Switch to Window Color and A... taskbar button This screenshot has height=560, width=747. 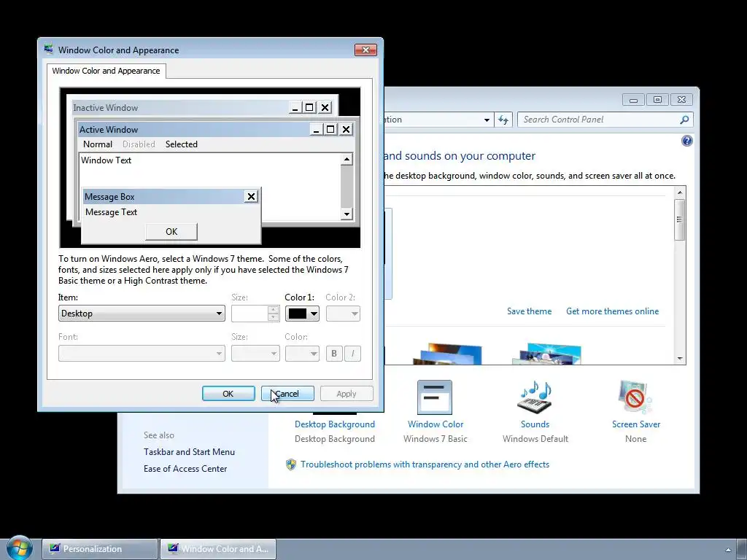217,548
